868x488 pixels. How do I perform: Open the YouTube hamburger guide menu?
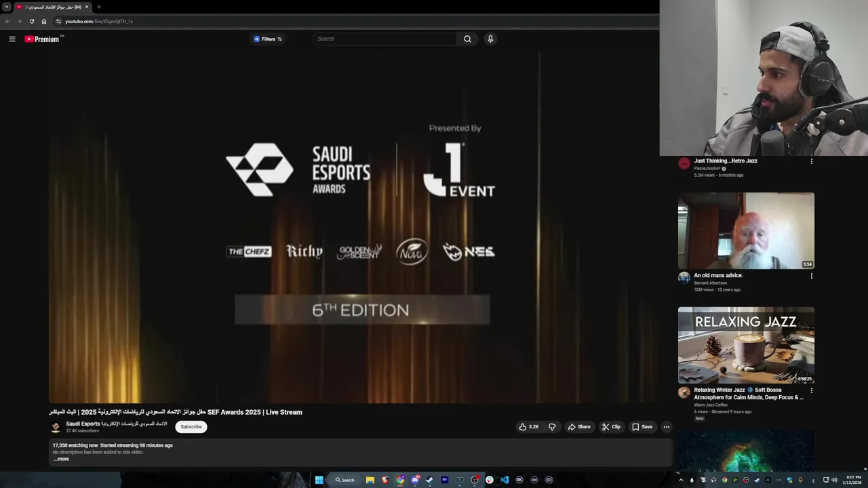pyautogui.click(x=12, y=39)
